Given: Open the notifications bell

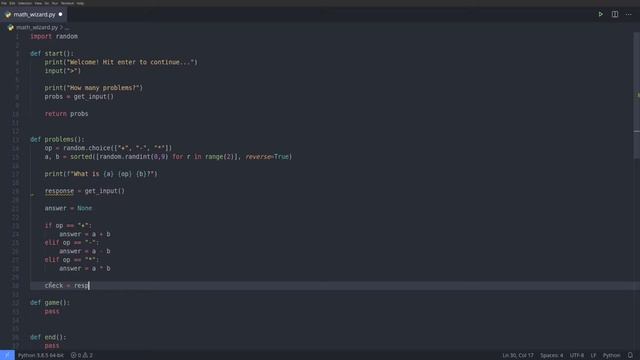Looking at the screenshot, I should coord(630,355).
